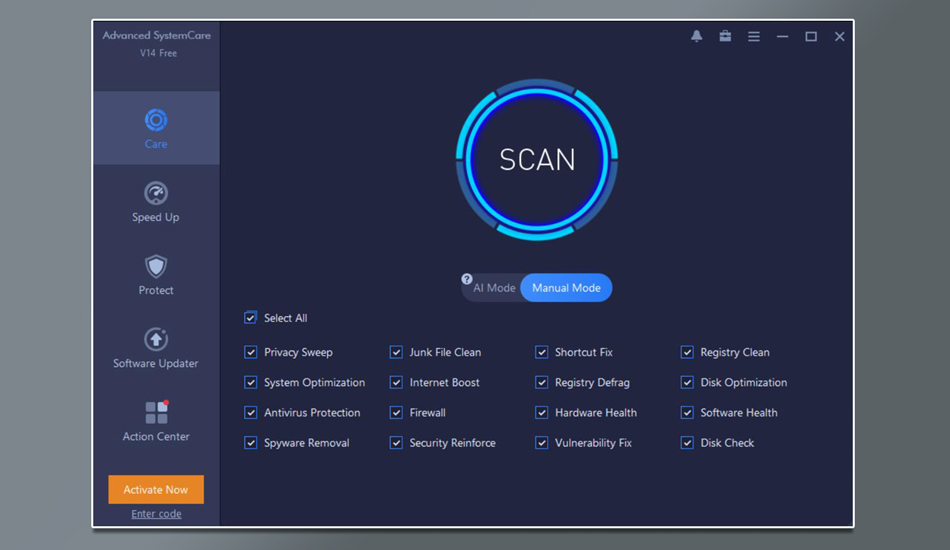Open the Care section icon
The image size is (950, 550).
tap(155, 121)
